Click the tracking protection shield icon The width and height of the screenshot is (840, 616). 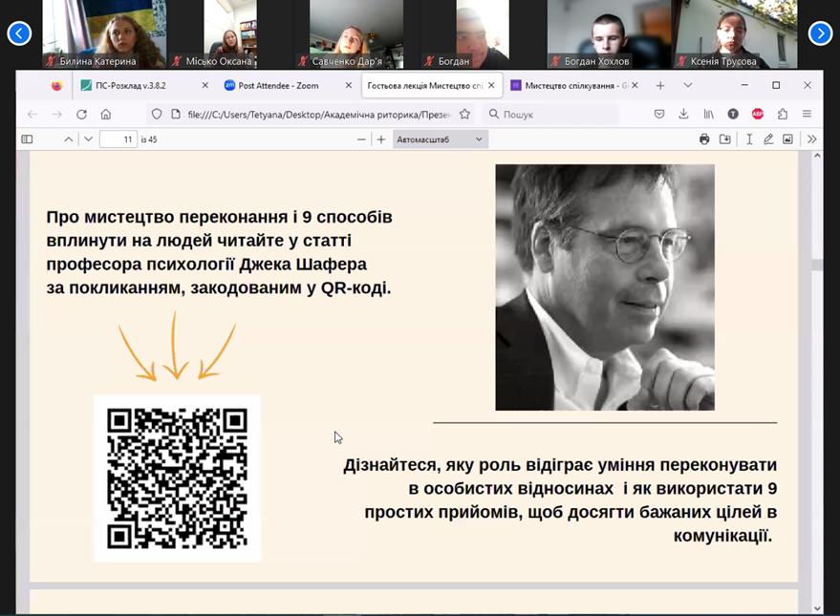(x=157, y=114)
